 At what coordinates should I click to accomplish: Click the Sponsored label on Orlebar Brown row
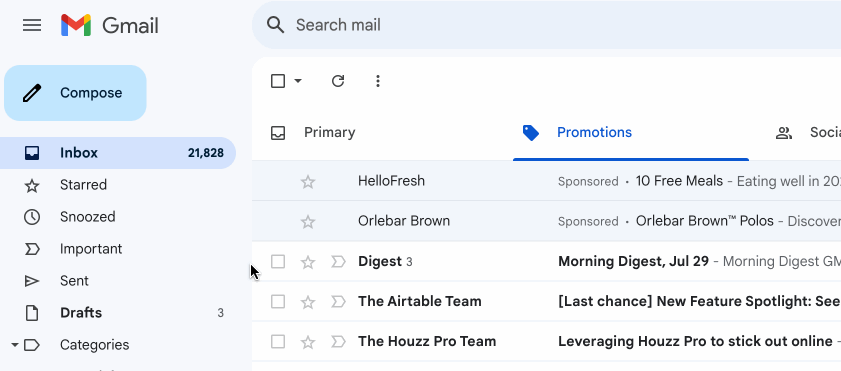588,221
